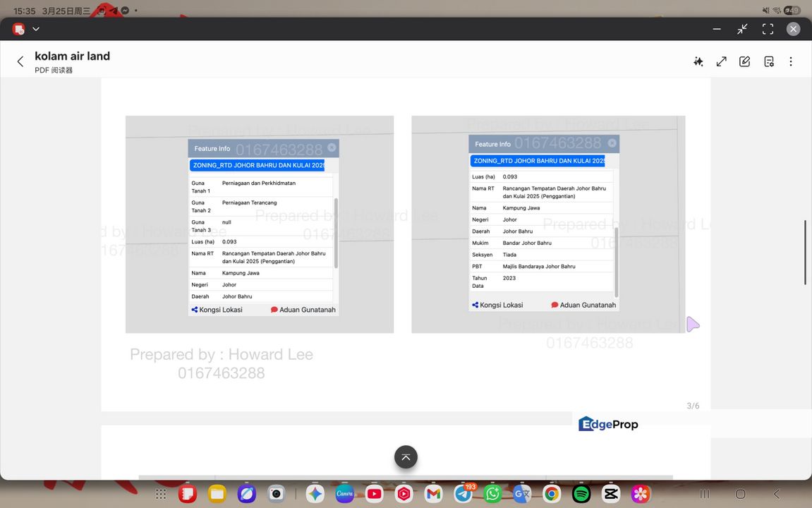This screenshot has width=812, height=508.
Task: Tap the recent apps navigation button
Action: [x=704, y=494]
